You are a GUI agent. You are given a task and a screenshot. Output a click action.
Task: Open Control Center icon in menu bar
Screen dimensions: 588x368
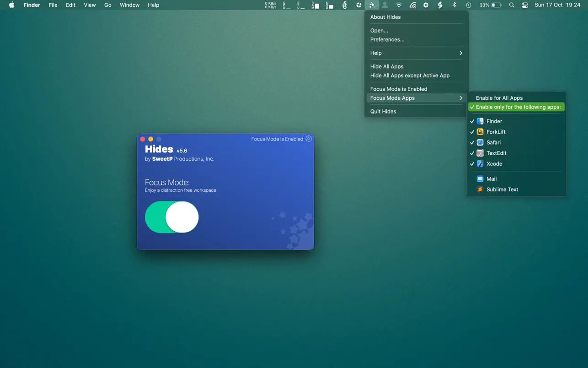click(x=525, y=5)
